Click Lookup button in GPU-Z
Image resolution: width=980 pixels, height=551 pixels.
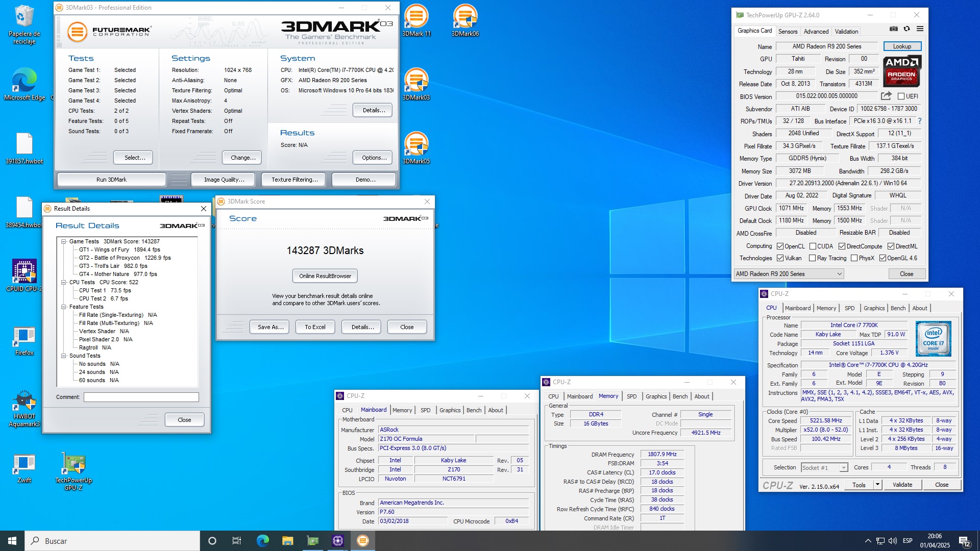point(902,46)
